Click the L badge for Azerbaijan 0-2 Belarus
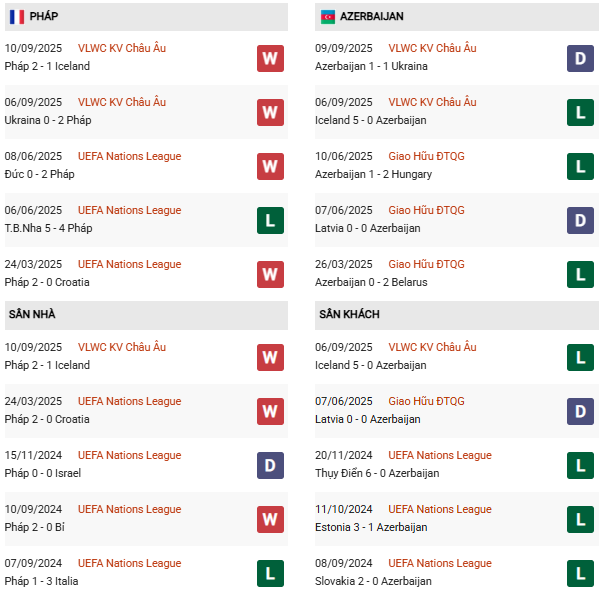Screen dimensions: 600x593 pyautogui.click(x=580, y=274)
